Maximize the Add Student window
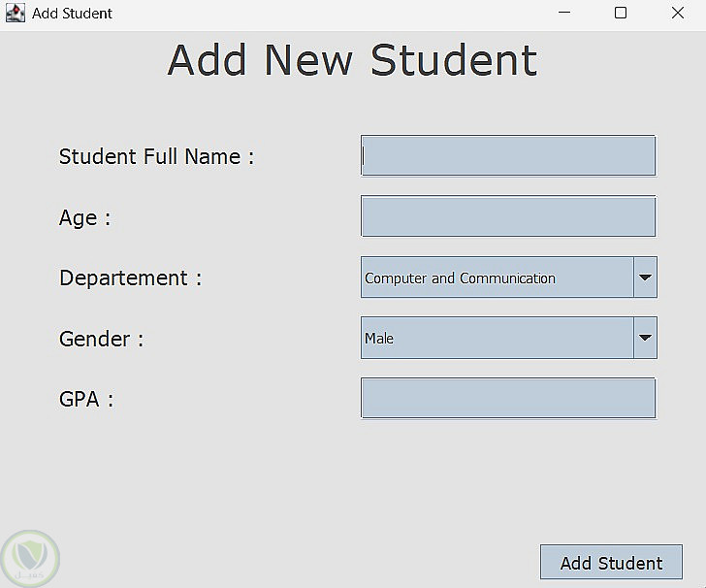706x588 pixels. (621, 14)
